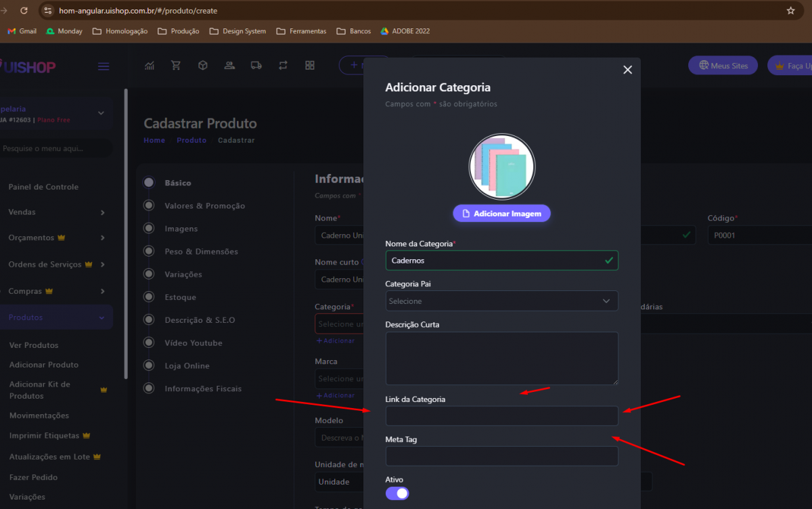Select the delivery truck toolbar icon
Screen dimensions: 812x509
[256, 66]
